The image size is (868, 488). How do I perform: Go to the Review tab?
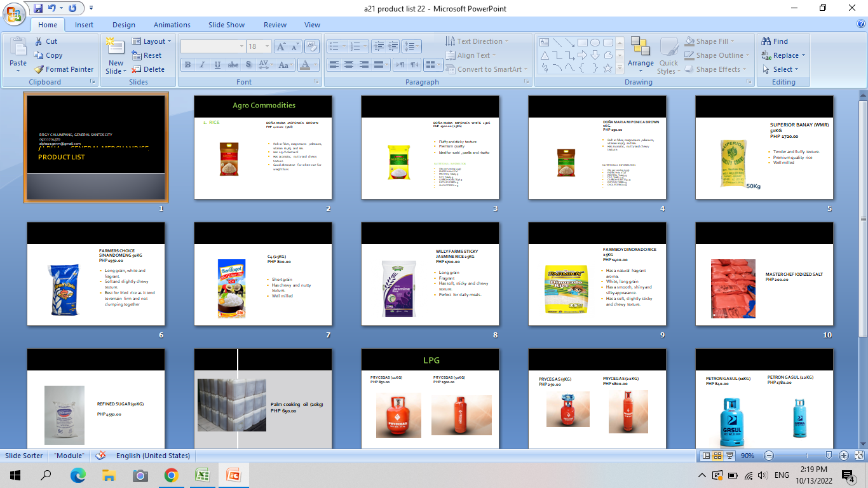[275, 25]
